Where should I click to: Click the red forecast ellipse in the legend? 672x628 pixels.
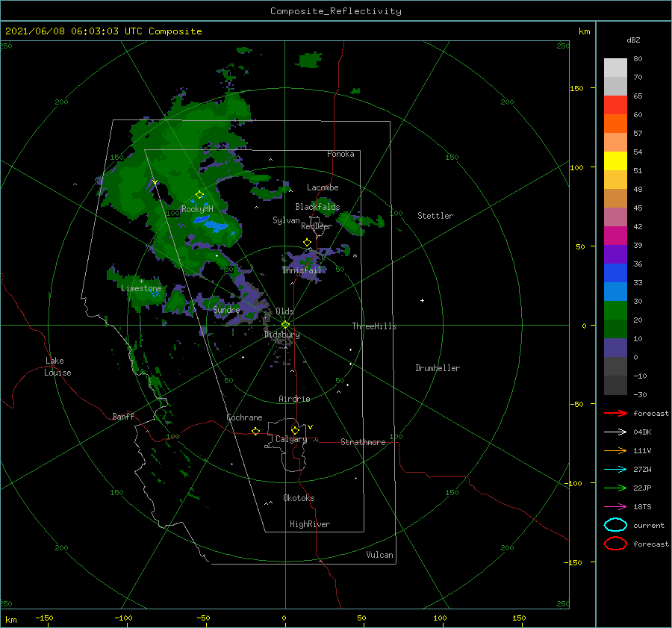tap(615, 544)
